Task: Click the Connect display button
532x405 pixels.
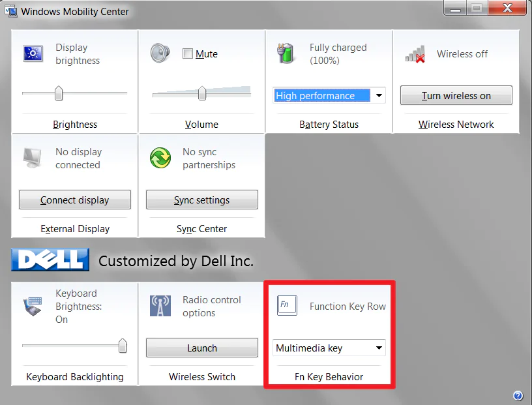Action: 75,200
